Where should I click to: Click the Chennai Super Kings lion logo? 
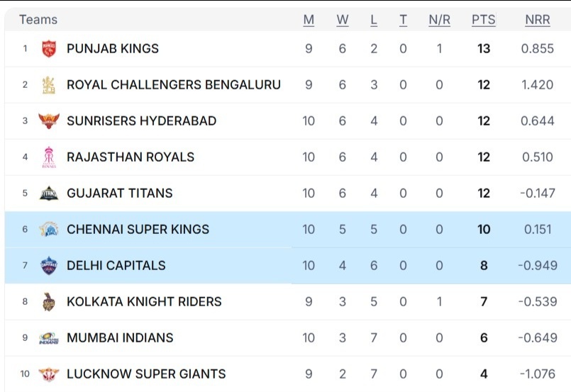point(49,229)
